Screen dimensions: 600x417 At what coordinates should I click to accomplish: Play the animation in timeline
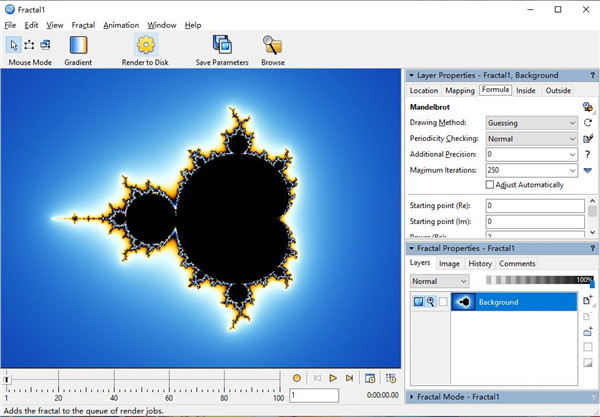333,378
